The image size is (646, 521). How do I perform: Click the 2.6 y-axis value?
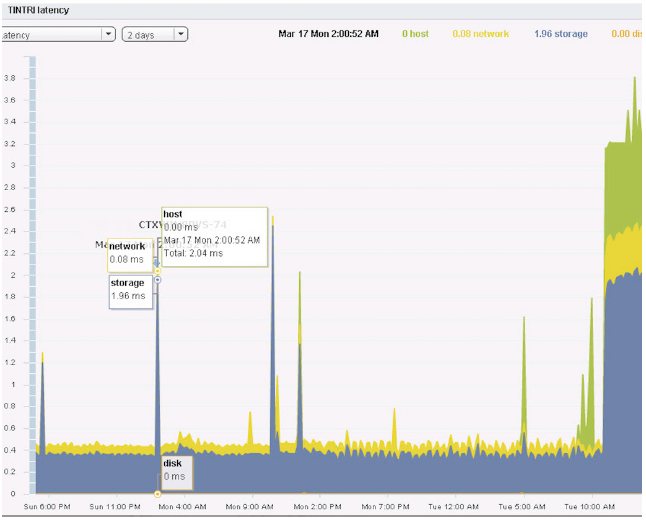coord(10,210)
